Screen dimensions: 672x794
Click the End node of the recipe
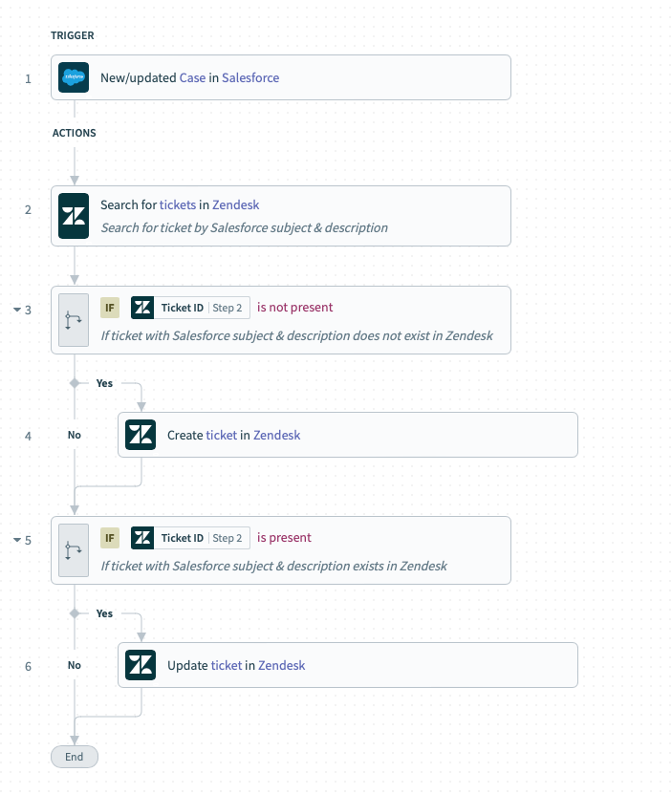tap(74, 757)
